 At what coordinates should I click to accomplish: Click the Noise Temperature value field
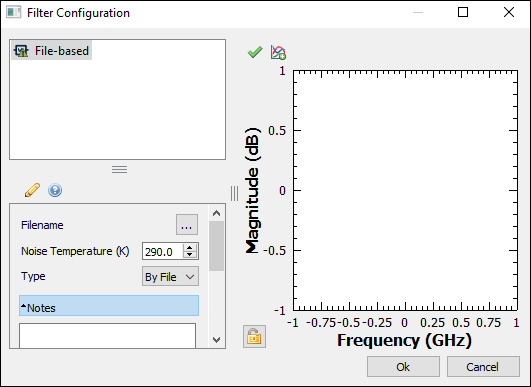(163, 251)
